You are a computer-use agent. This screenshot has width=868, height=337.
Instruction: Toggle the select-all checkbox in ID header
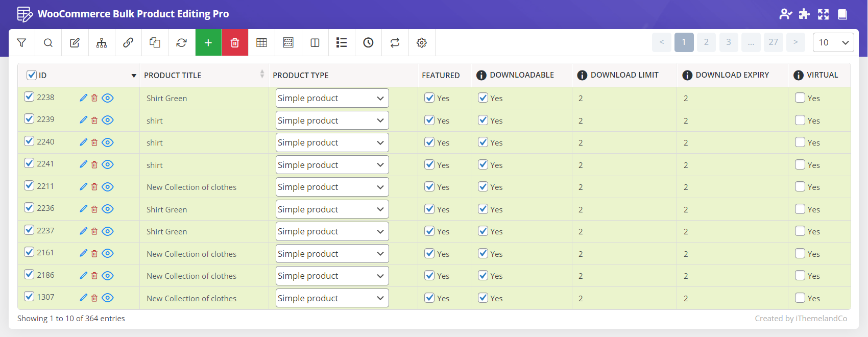pyautogui.click(x=32, y=75)
